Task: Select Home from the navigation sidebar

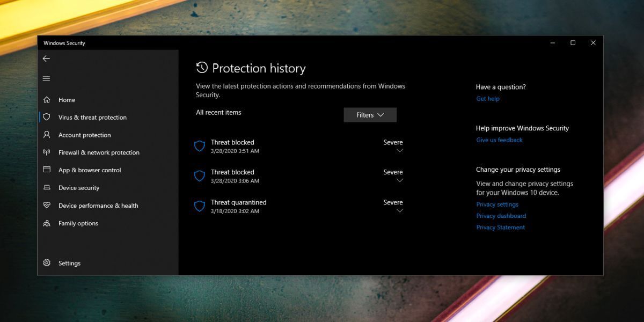Action: (67, 100)
